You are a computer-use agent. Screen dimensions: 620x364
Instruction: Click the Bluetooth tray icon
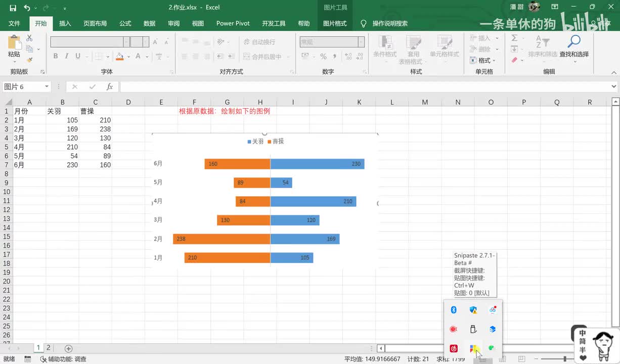tap(454, 310)
